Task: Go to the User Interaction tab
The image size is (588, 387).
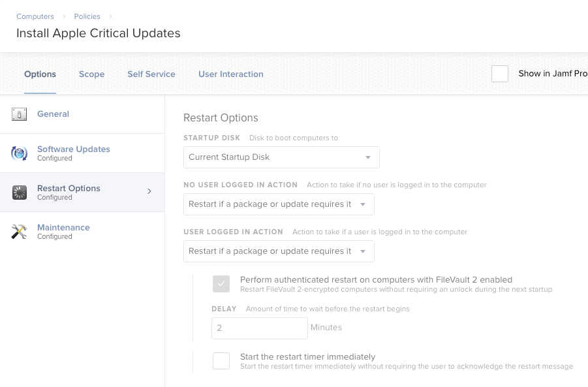Action: tap(231, 74)
